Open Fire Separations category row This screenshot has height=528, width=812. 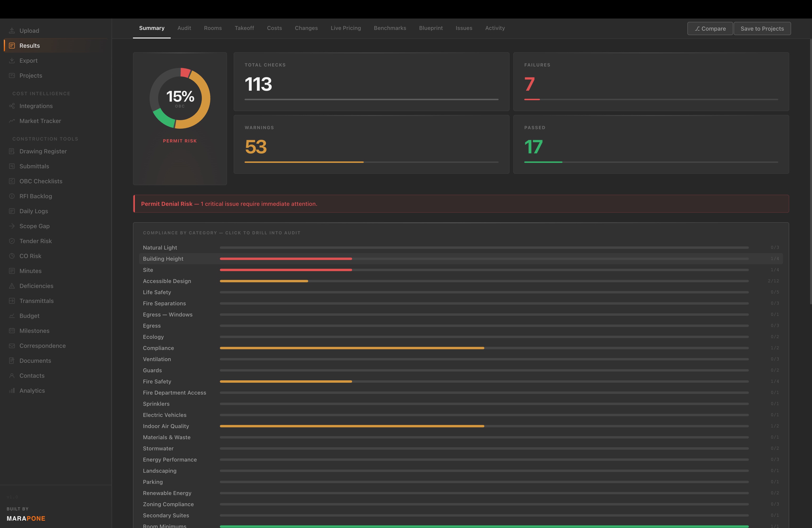point(461,304)
